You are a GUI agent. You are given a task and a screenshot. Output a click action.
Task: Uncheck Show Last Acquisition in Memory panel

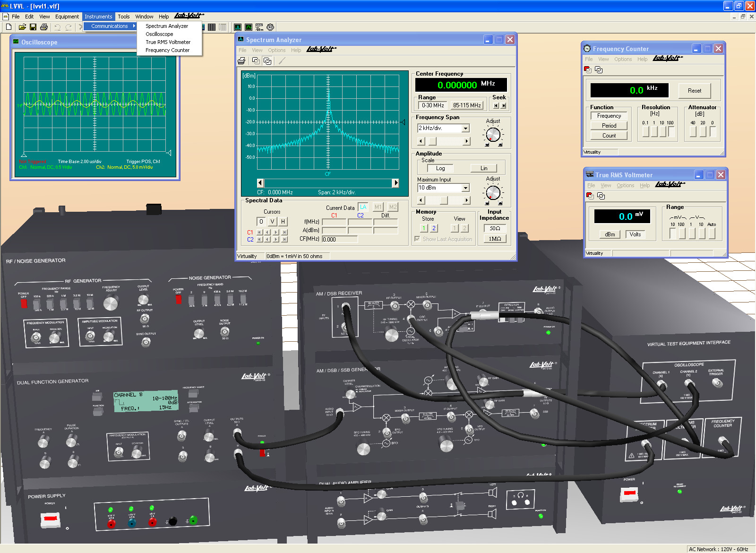point(417,239)
